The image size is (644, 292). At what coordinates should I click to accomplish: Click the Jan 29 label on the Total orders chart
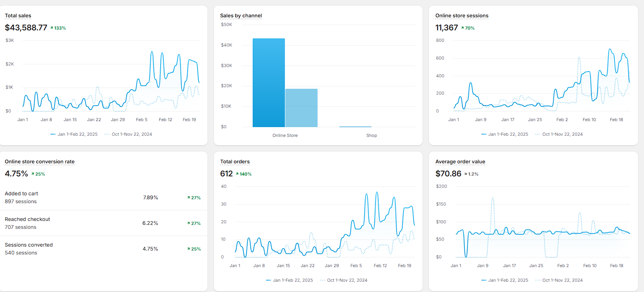click(x=332, y=266)
